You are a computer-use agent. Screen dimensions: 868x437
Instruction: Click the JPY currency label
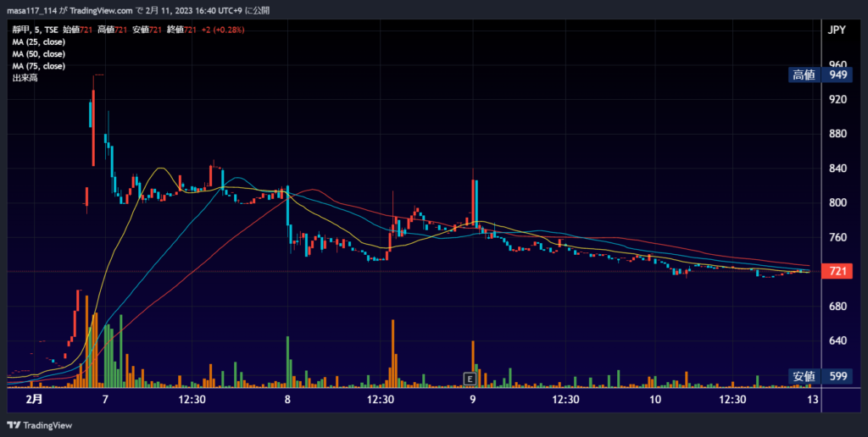pyautogui.click(x=837, y=30)
